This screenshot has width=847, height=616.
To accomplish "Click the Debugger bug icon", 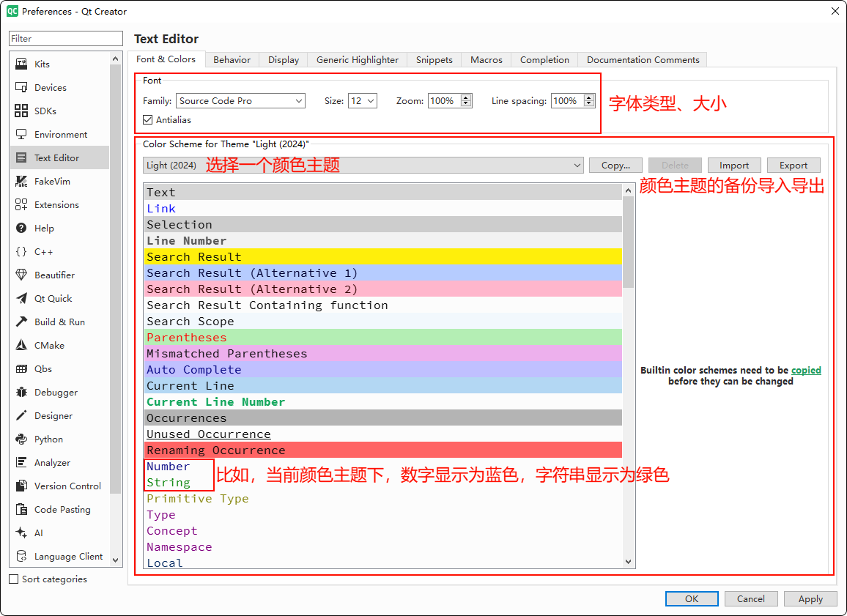I will tap(21, 392).
